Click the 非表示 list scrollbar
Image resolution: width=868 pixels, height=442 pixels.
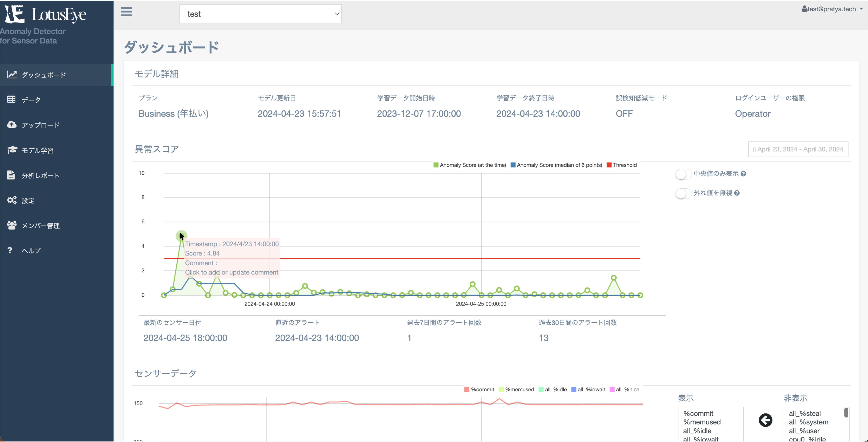tap(846, 413)
